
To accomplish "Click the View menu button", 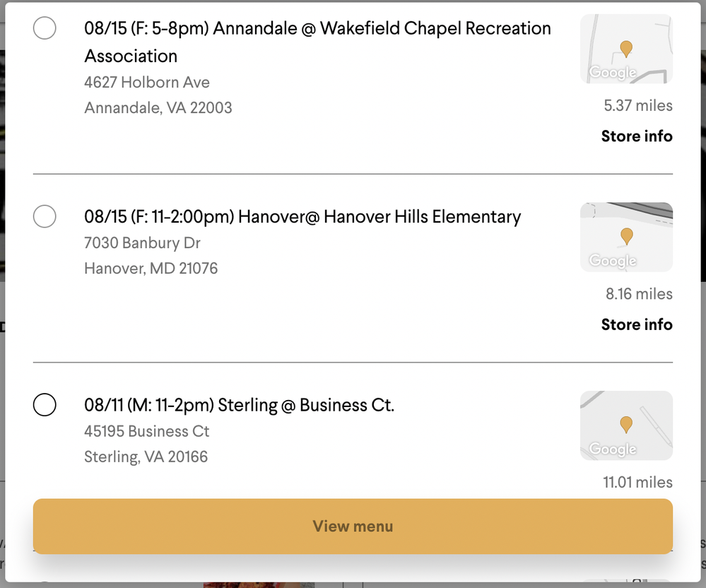I will (x=353, y=527).
